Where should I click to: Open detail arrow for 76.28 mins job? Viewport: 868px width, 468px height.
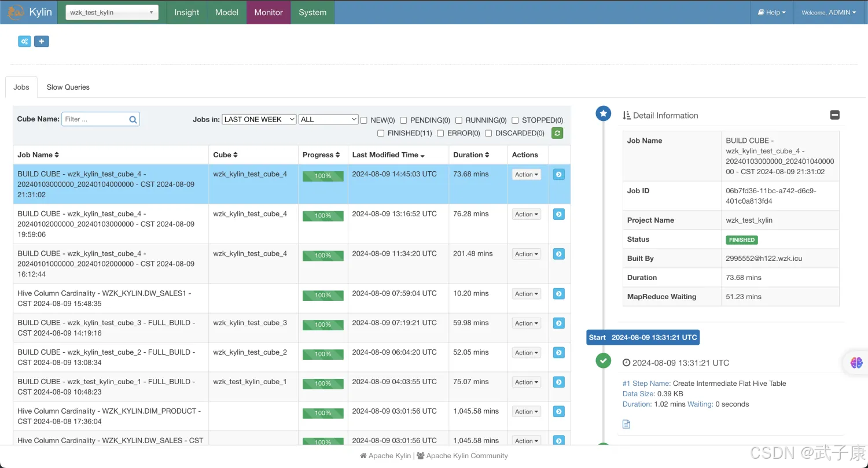[x=558, y=214]
